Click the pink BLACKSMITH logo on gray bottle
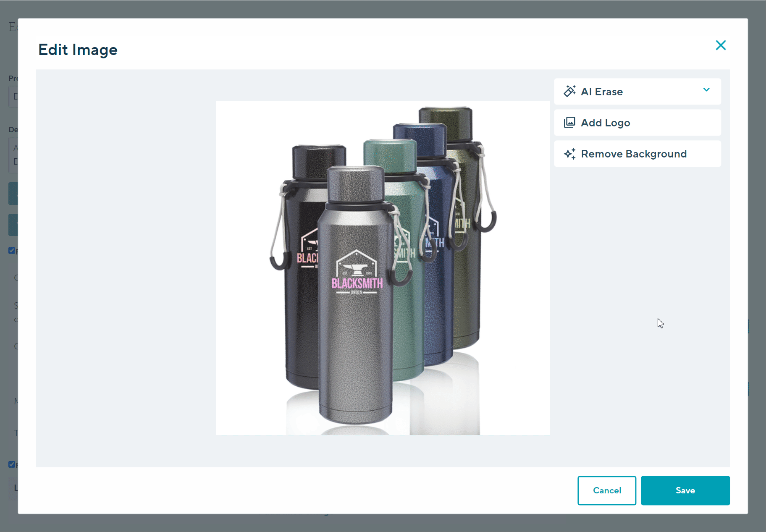 pyautogui.click(x=357, y=283)
